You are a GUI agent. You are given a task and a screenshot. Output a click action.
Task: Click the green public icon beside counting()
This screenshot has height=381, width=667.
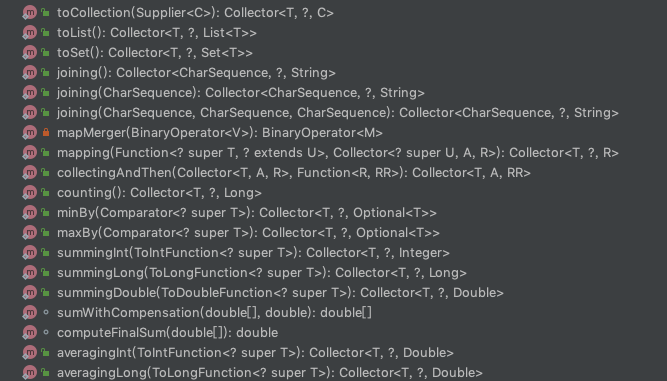tap(46, 193)
